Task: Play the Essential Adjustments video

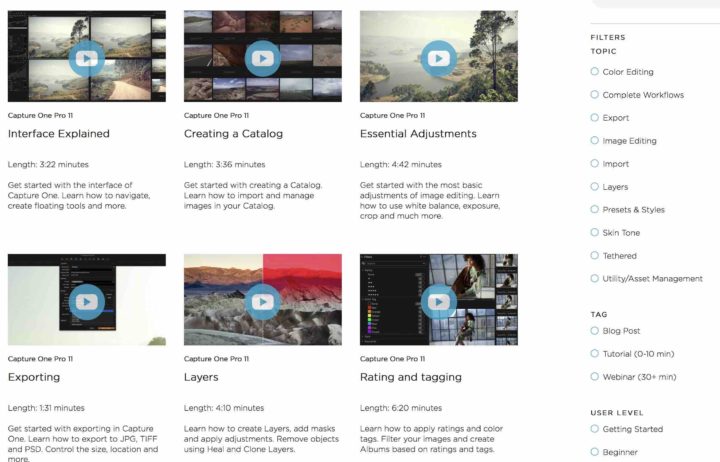Action: click(439, 58)
